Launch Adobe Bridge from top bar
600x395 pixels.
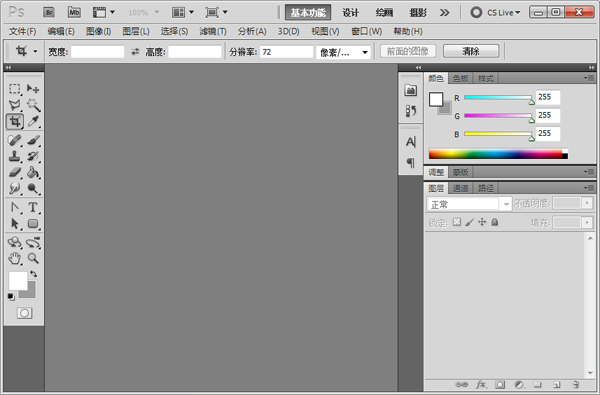pyautogui.click(x=49, y=12)
